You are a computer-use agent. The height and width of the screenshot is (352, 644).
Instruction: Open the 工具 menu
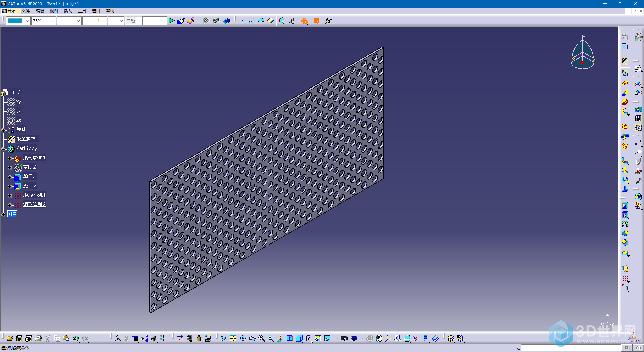(x=82, y=11)
